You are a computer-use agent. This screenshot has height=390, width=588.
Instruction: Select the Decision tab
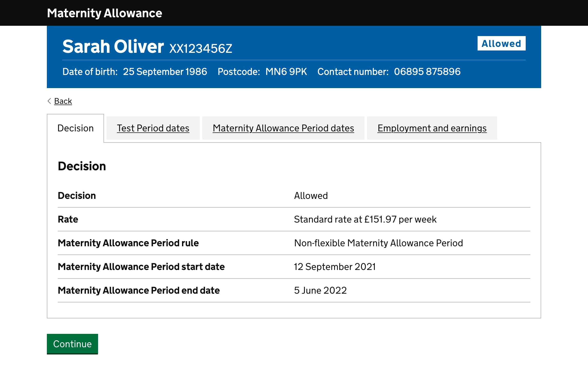point(75,128)
